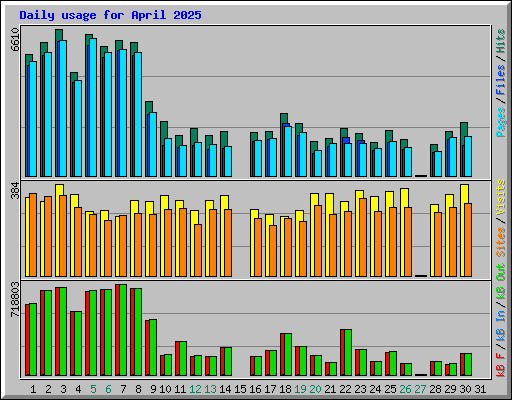Click green weekend day 26 label

[405, 389]
